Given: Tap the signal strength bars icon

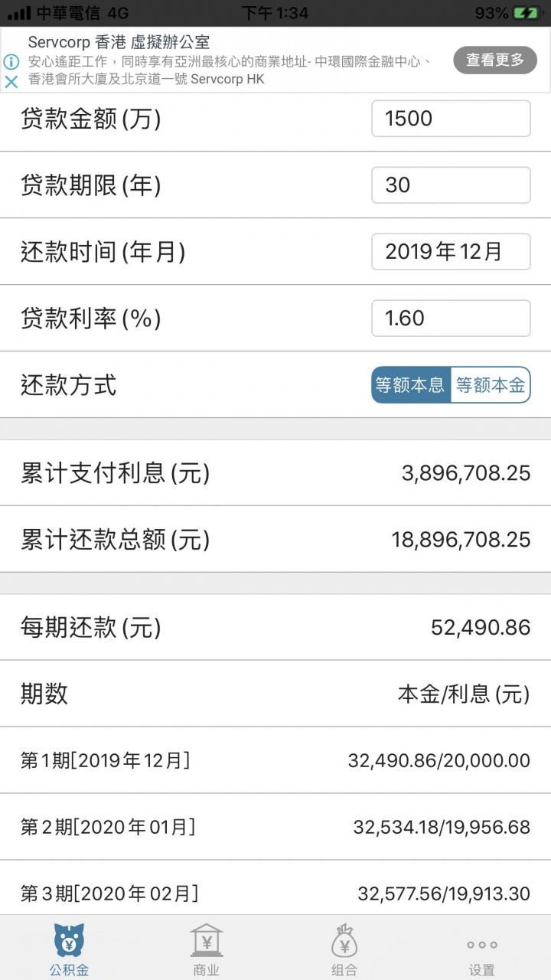Looking at the screenshot, I should coord(19,13).
